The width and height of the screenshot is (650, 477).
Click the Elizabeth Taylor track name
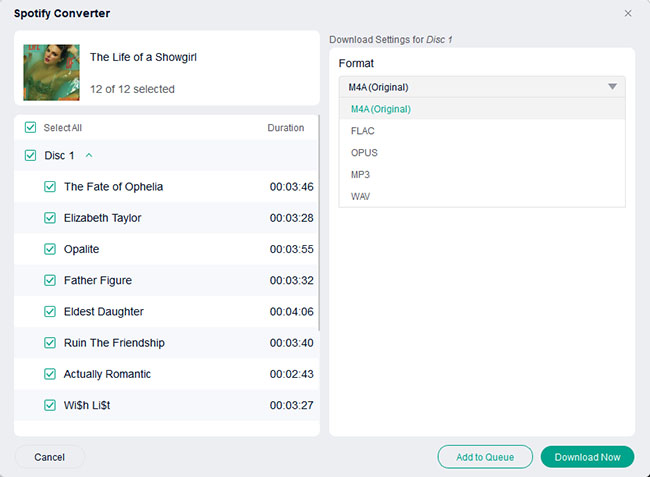[x=102, y=218]
